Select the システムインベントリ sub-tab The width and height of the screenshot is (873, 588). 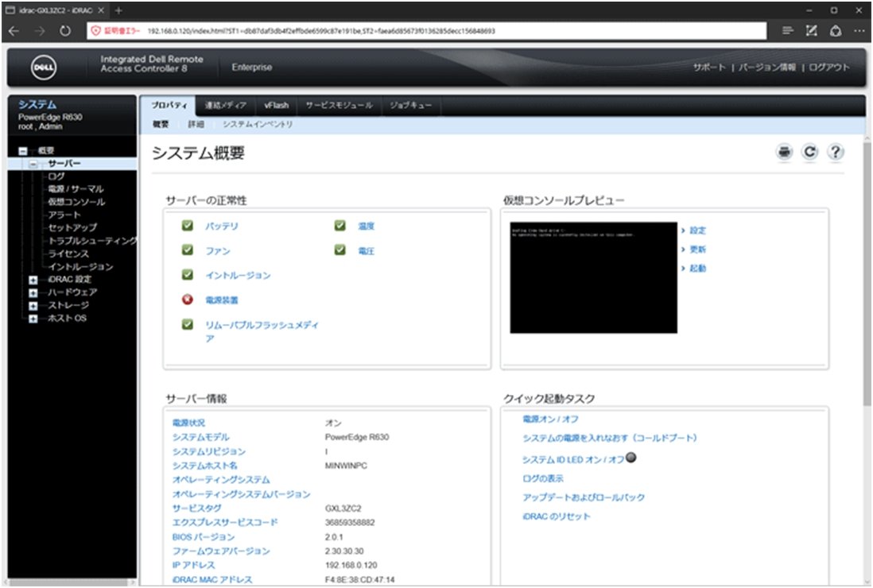tap(258, 124)
